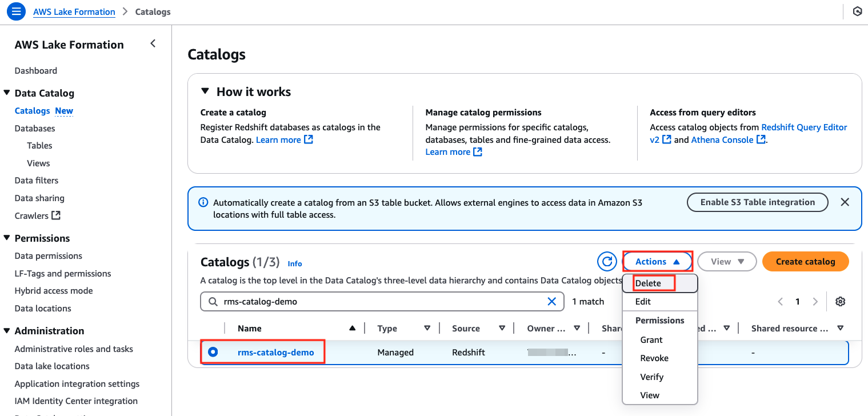Open Databases in the sidebar

coord(35,129)
